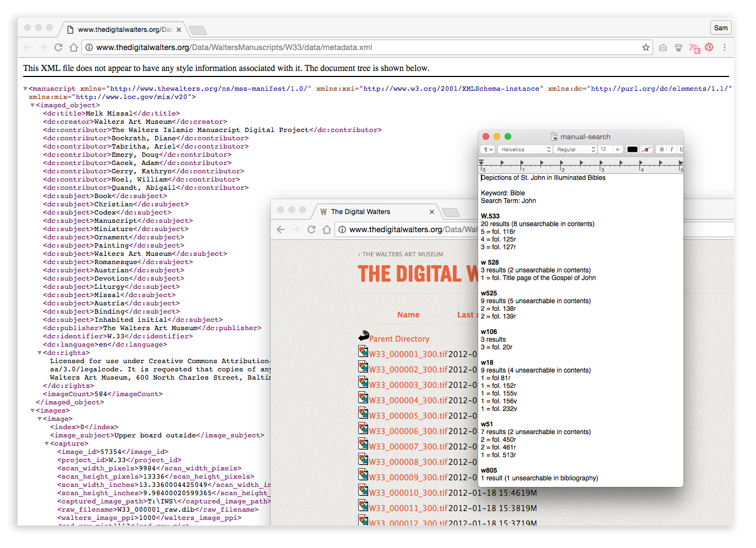756x548 pixels.
Task: Open the Regular typeface style dropdown
Action: tap(576, 149)
